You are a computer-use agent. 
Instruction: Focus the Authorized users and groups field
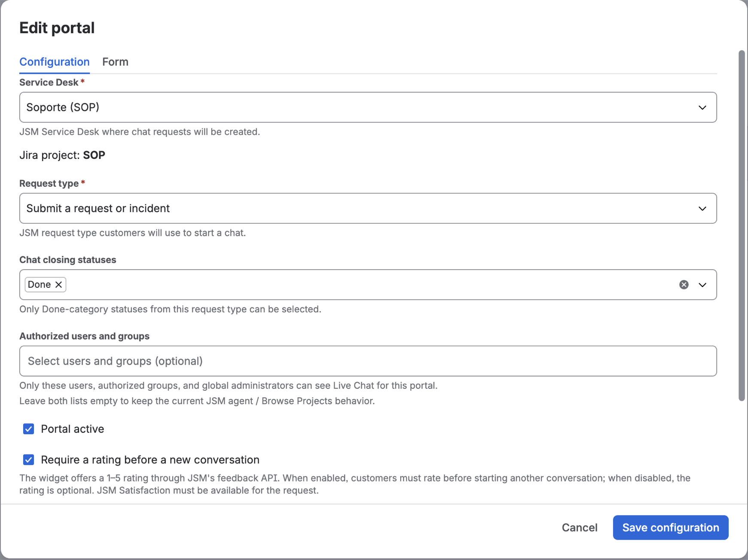pyautogui.click(x=368, y=361)
